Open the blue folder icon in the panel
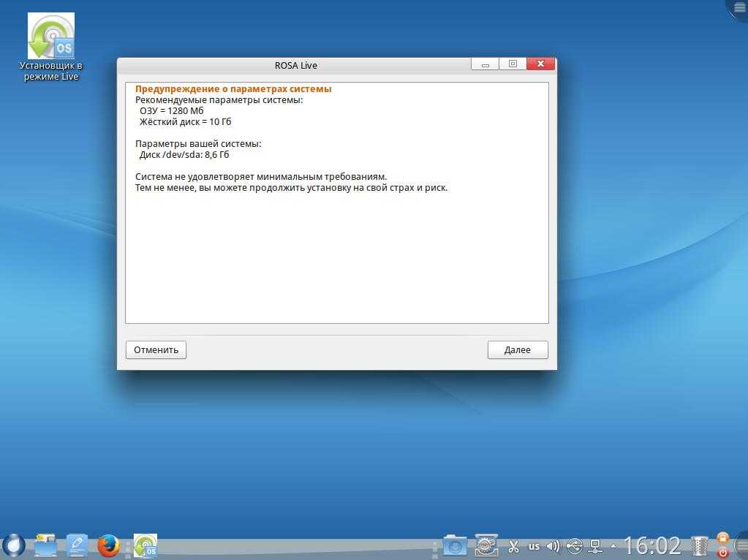 [454, 545]
